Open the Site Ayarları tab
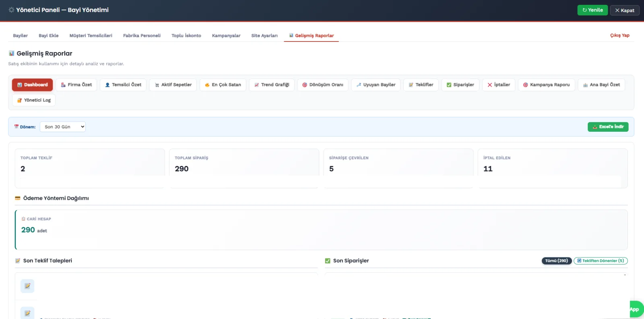Screen dimensions: 644x319 click(x=264, y=35)
